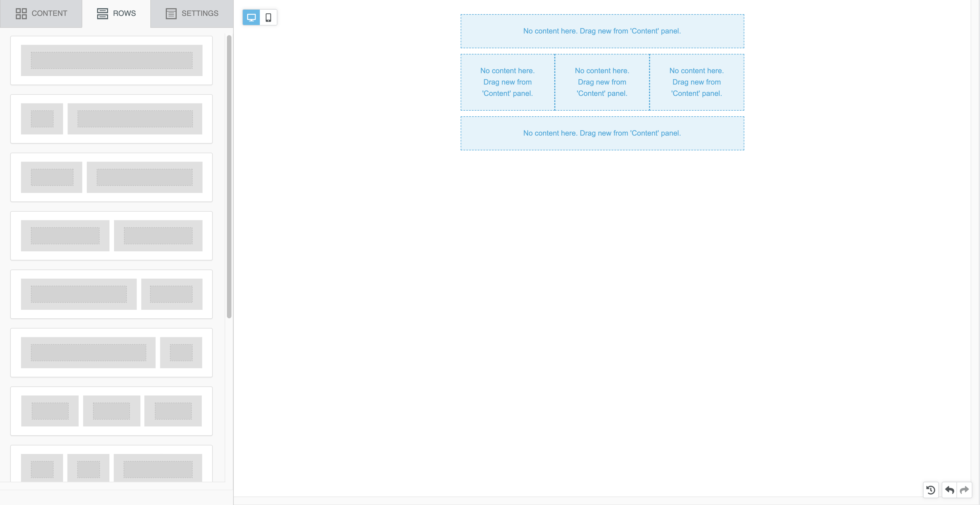The width and height of the screenshot is (980, 505).
Task: Select the two narrow plus one wide row layout
Action: click(111, 464)
